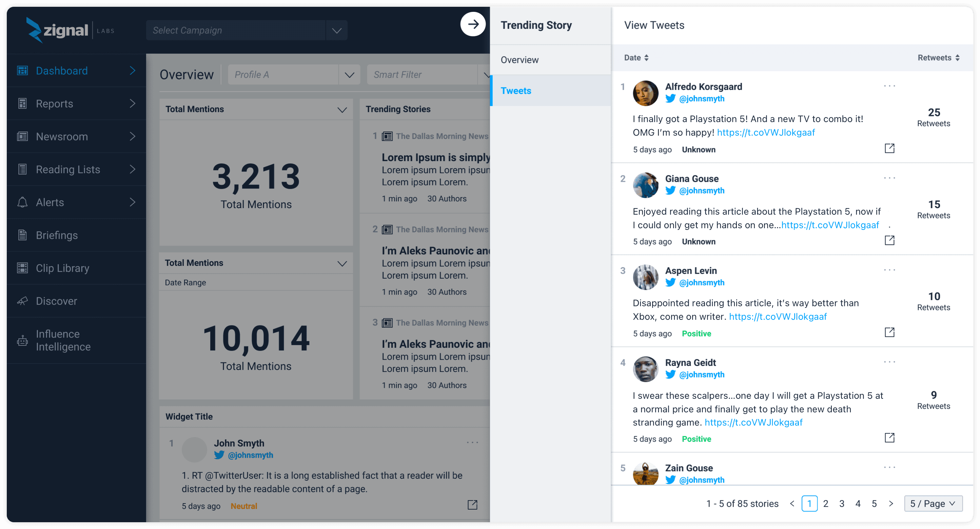Viewport: 980px width, 529px height.
Task: Open the Select Campaign dropdown
Action: pyautogui.click(x=336, y=31)
